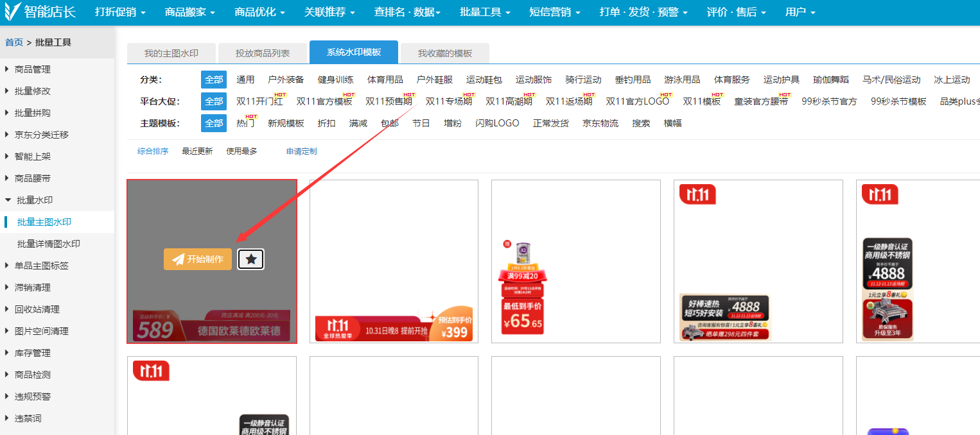
Task: Choose 满减 theme template filter
Action: click(x=358, y=123)
